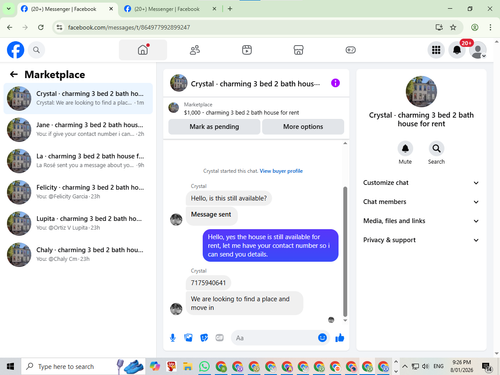Open WhatsApp from the taskbar

pyautogui.click(x=204, y=366)
